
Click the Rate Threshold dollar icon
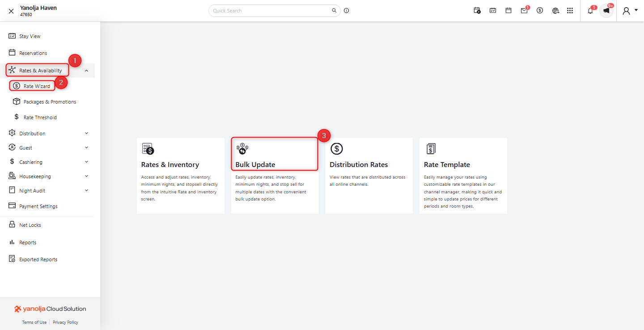click(x=17, y=117)
